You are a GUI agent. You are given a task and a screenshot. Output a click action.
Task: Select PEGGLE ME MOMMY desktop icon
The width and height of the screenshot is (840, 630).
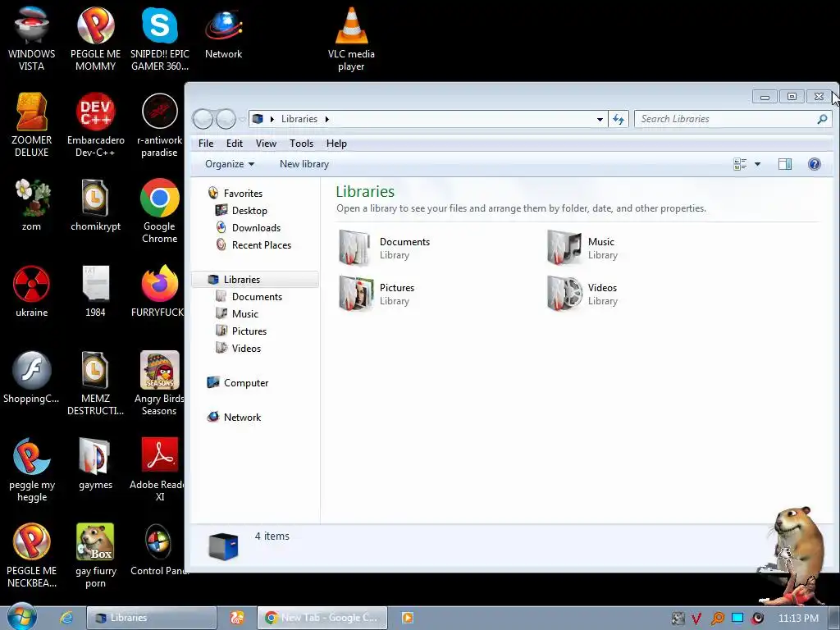pos(95,39)
